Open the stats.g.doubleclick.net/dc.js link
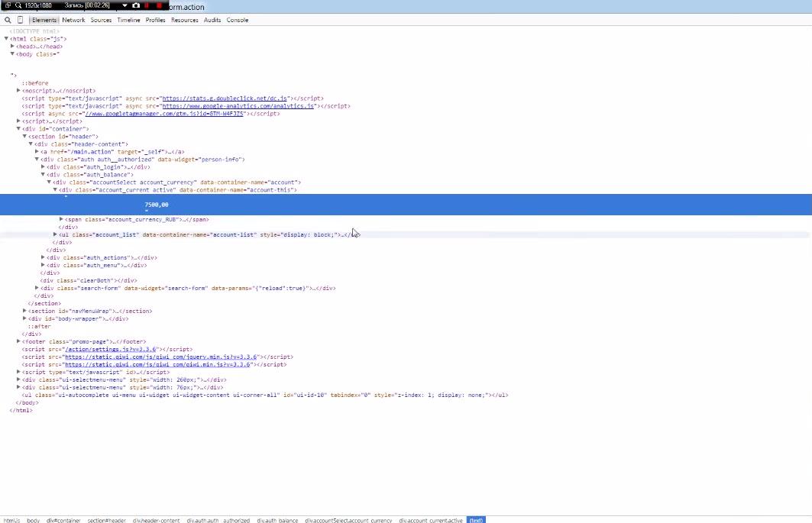The width and height of the screenshot is (812, 523). [225, 98]
